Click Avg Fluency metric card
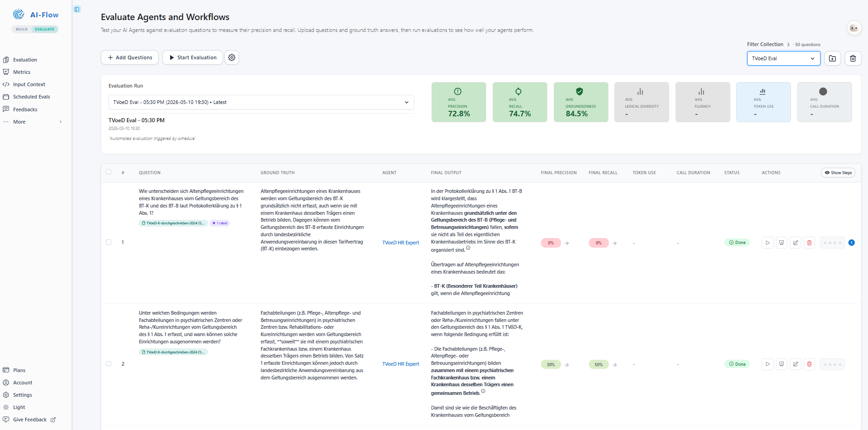The image size is (868, 430). point(703,102)
